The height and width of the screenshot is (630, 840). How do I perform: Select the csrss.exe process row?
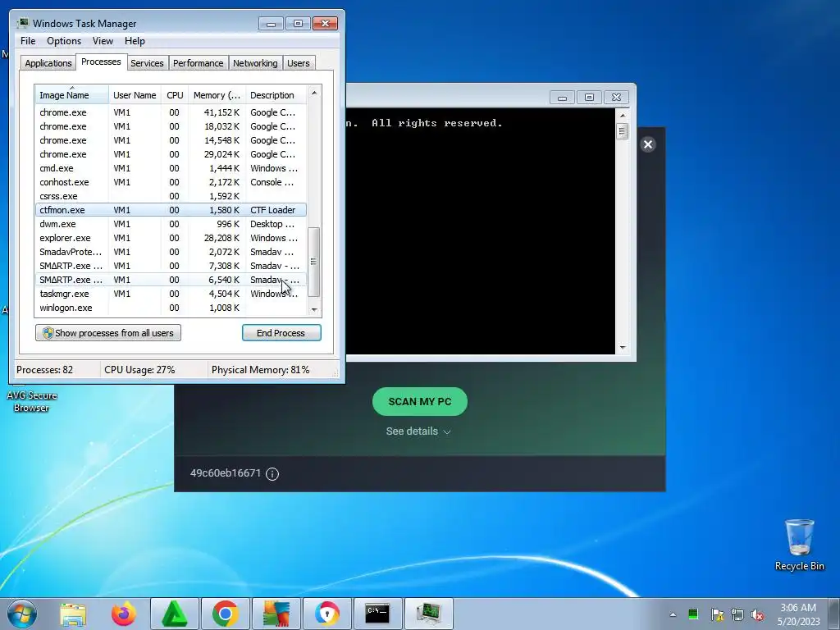pyautogui.click(x=171, y=196)
